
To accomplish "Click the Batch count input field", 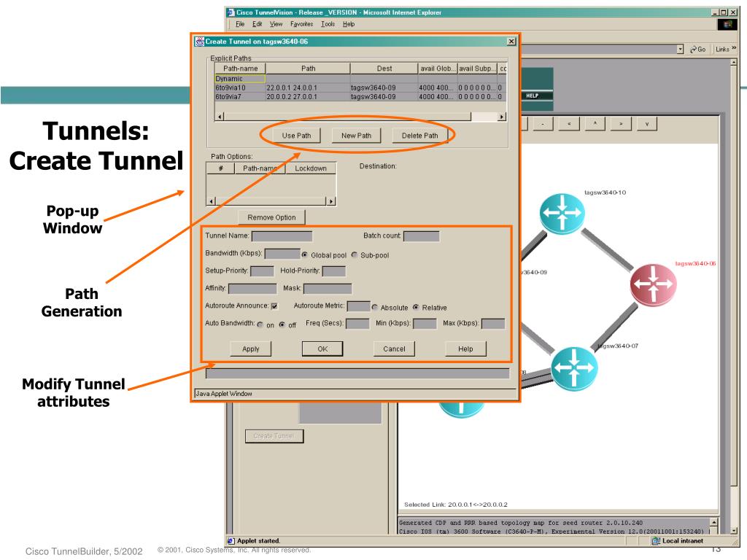I will [422, 236].
